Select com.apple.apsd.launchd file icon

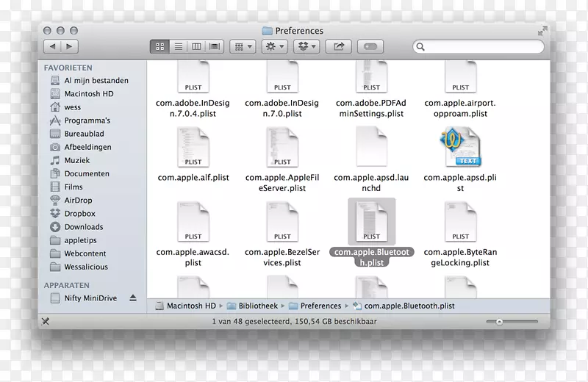[x=371, y=147]
